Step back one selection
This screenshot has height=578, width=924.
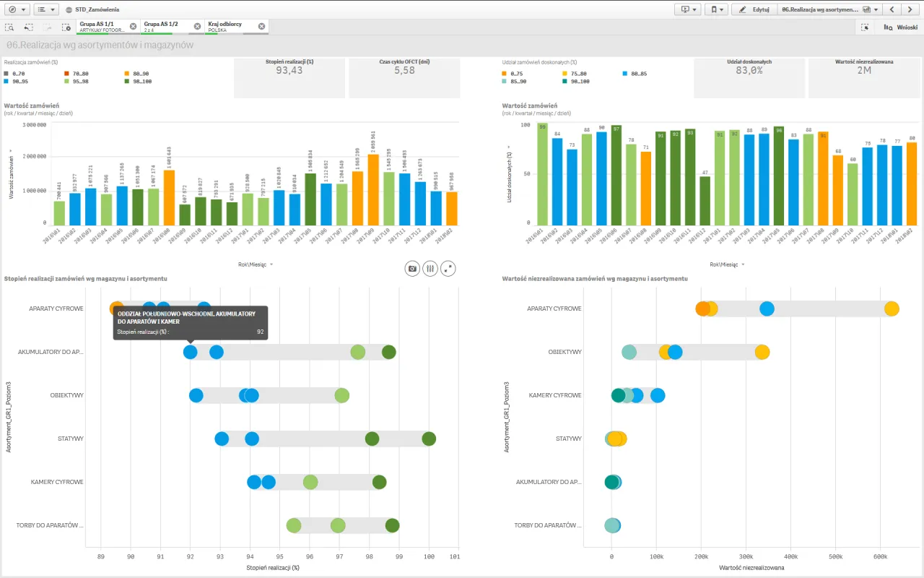[29, 27]
